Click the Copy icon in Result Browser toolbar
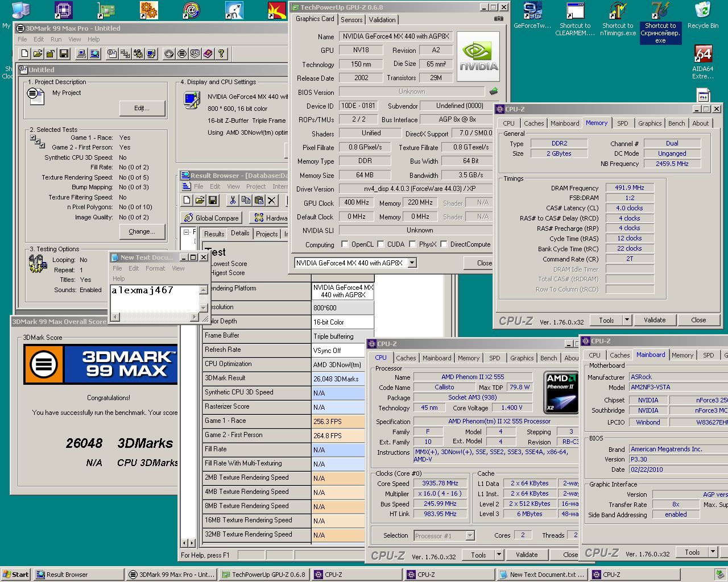Screen dimensions: 728x582 click(x=246, y=200)
